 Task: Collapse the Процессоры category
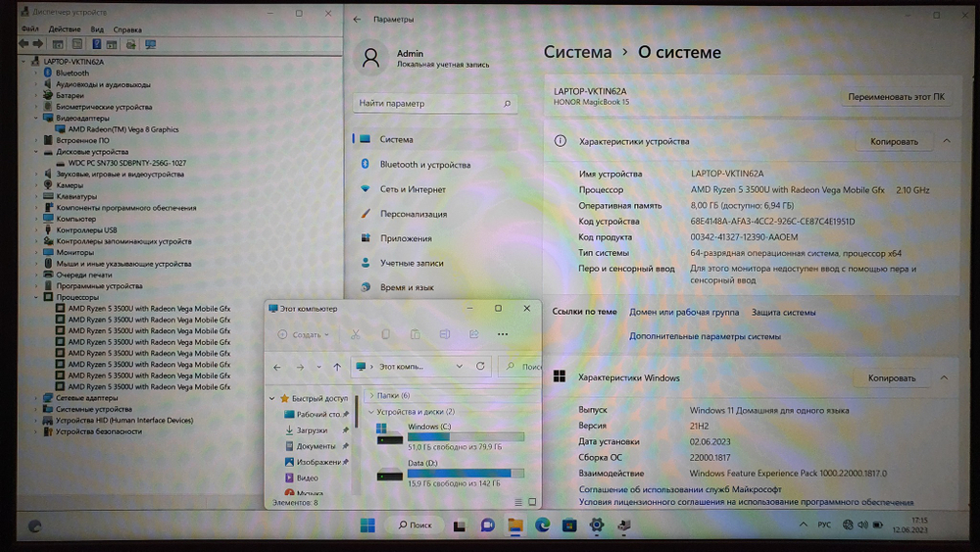click(x=36, y=297)
